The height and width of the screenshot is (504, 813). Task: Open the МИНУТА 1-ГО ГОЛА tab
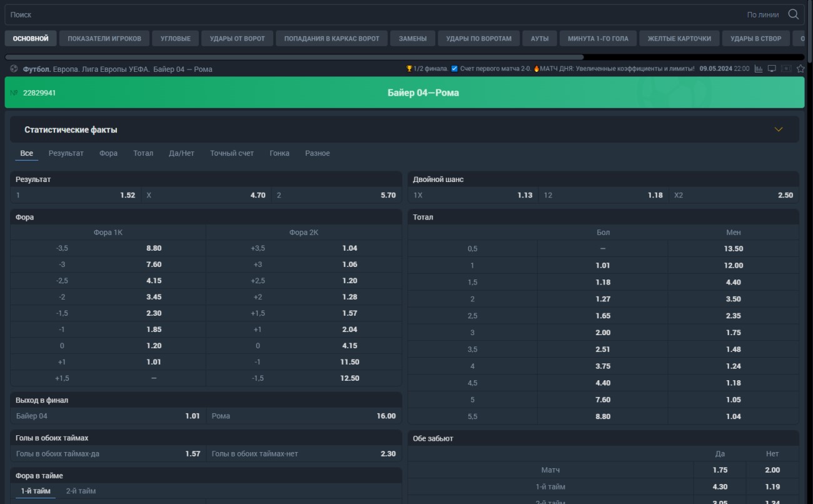click(x=598, y=38)
